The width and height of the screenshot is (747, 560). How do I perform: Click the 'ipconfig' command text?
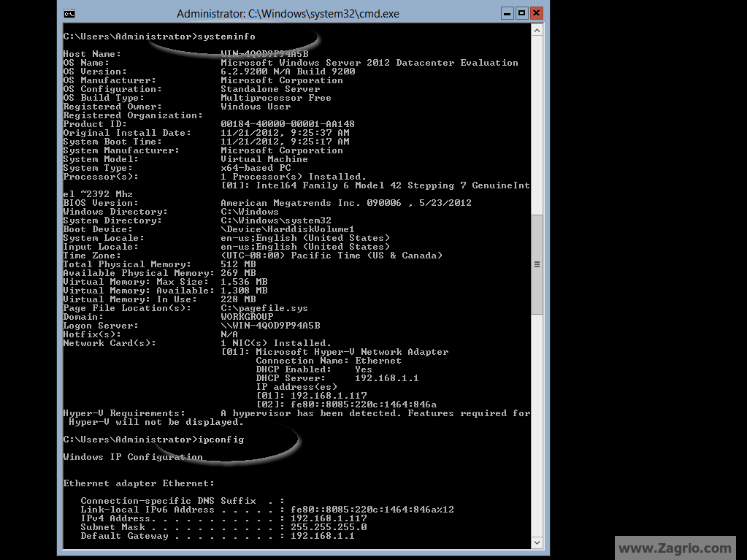221,440
